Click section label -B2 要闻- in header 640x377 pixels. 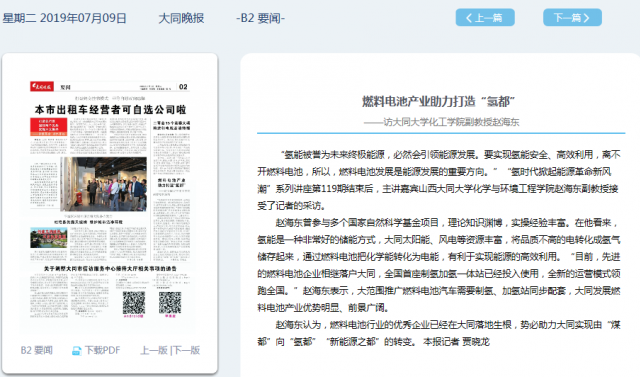coord(260,18)
